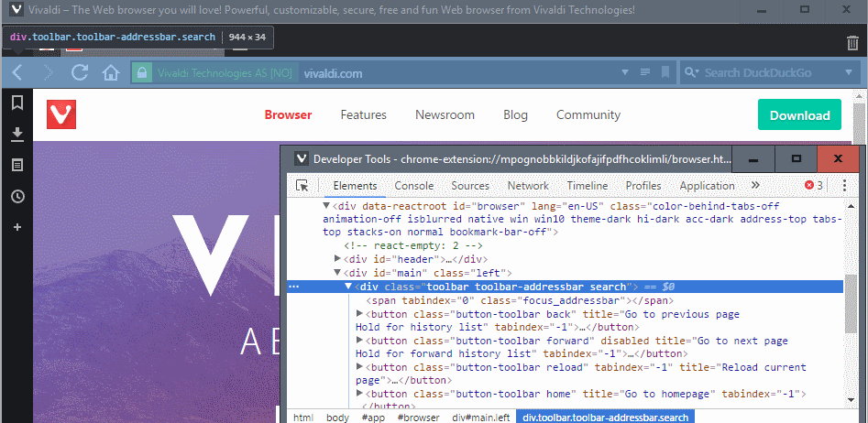This screenshot has width=868, height=423.
Task: Add a web panel with plus icon
Action: coord(17,227)
